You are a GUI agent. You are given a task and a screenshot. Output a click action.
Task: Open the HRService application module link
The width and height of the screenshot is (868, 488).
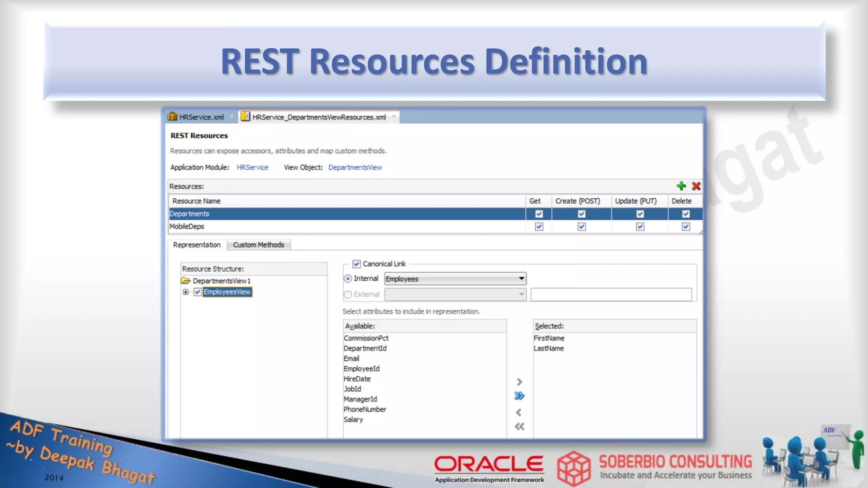click(252, 167)
